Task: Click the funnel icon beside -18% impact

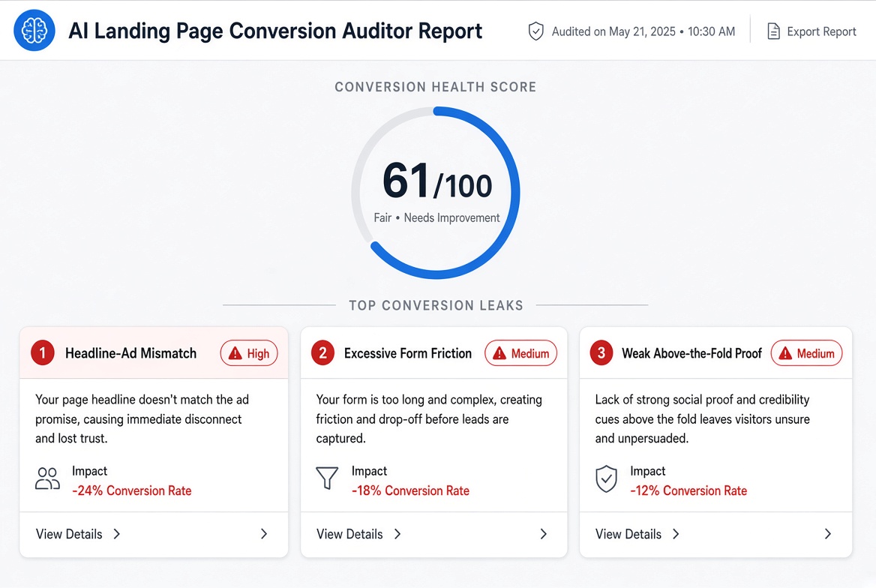Action: 328,478
